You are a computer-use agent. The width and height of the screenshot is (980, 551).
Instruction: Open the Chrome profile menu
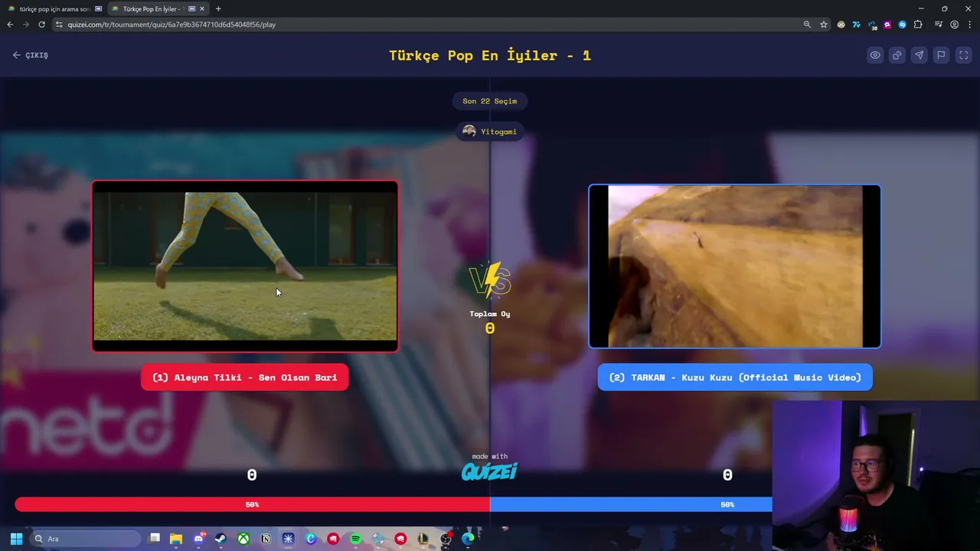click(954, 24)
